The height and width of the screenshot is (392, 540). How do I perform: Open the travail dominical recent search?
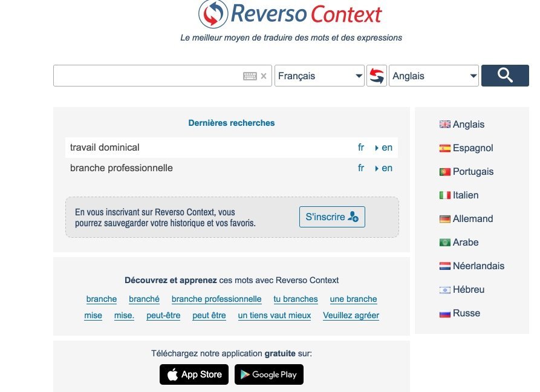[105, 147]
